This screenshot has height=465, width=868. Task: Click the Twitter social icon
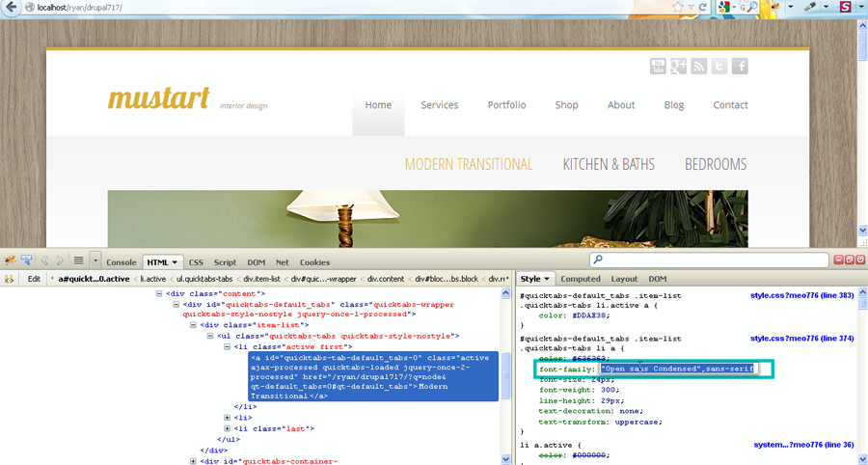[x=719, y=66]
